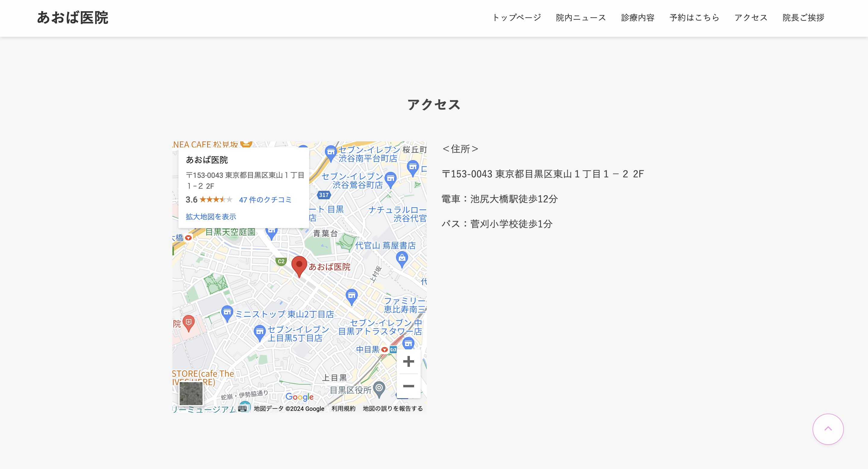Screen dimensions: 868x469
Task: Navigate to 院内ニュース page
Action: [580, 17]
